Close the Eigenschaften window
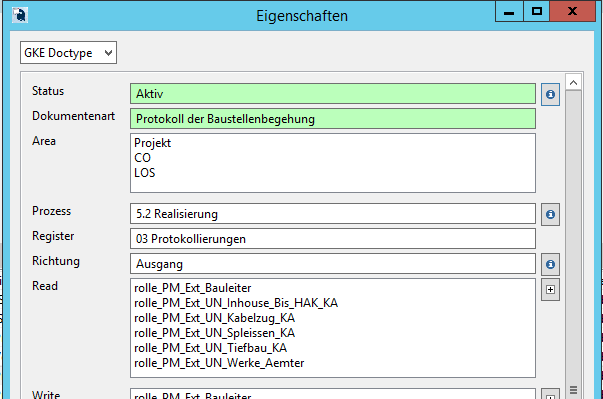 [572, 12]
